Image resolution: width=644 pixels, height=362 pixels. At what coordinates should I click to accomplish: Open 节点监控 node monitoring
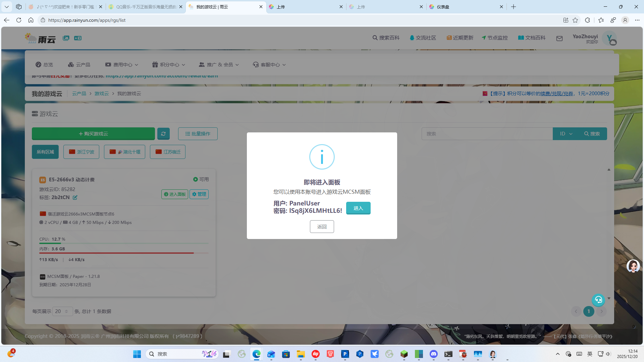pyautogui.click(x=494, y=38)
